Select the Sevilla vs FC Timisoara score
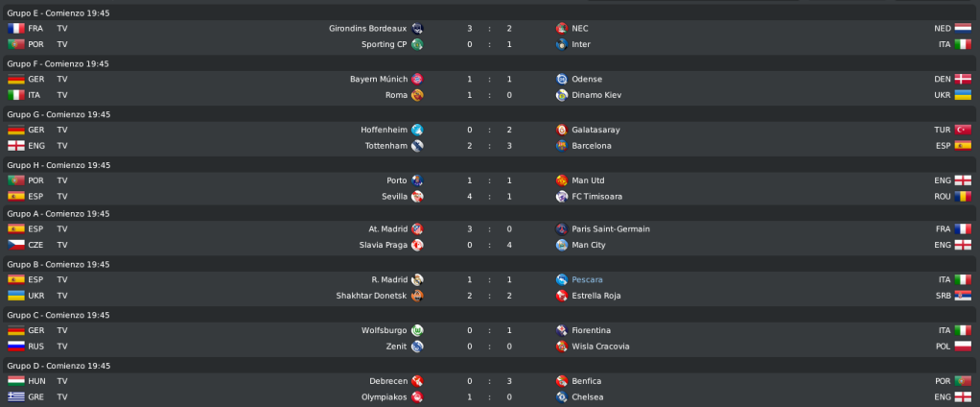This screenshot has width=980, height=407. point(489,197)
